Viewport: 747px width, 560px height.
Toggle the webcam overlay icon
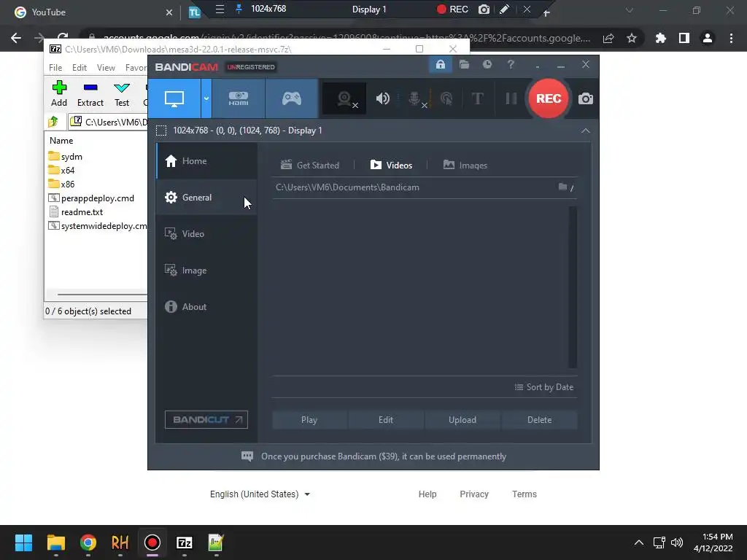(x=344, y=98)
